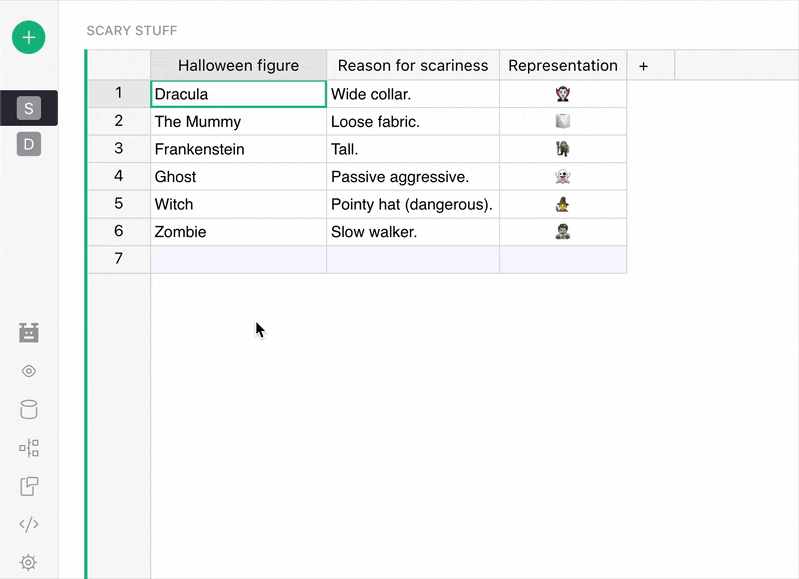Click the green Add New plus button
Image resolution: width=799 pixels, height=579 pixels.
pyautogui.click(x=29, y=37)
